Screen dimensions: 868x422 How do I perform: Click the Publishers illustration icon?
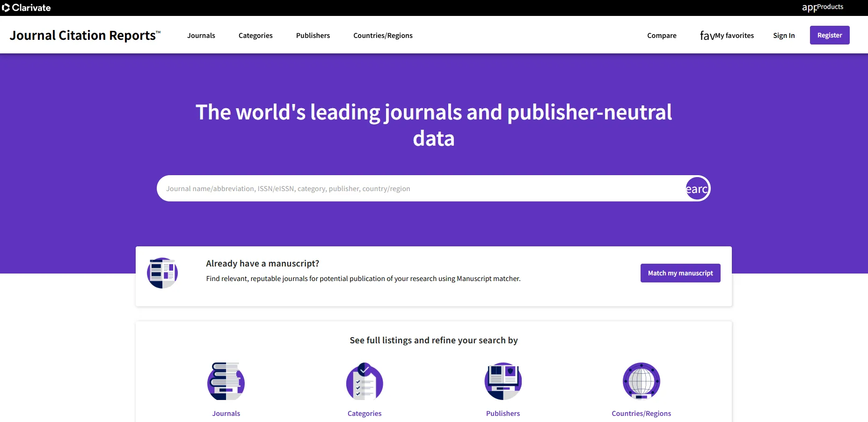pos(503,381)
